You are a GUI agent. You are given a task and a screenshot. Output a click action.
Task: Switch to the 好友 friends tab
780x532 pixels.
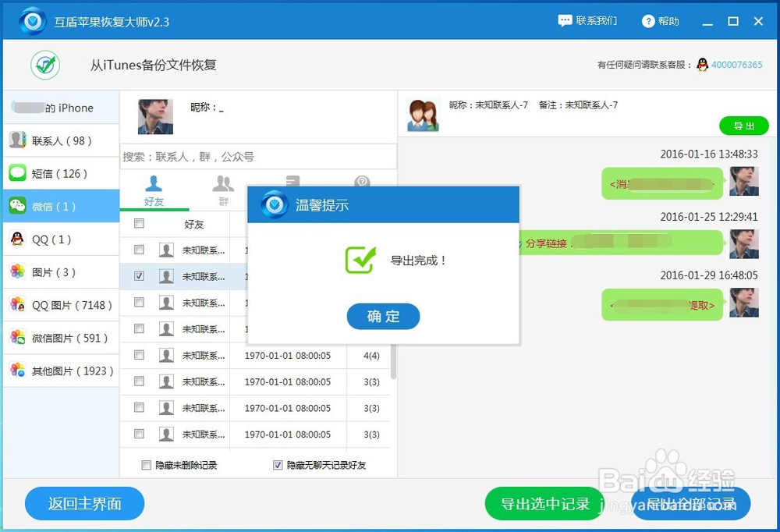point(154,191)
